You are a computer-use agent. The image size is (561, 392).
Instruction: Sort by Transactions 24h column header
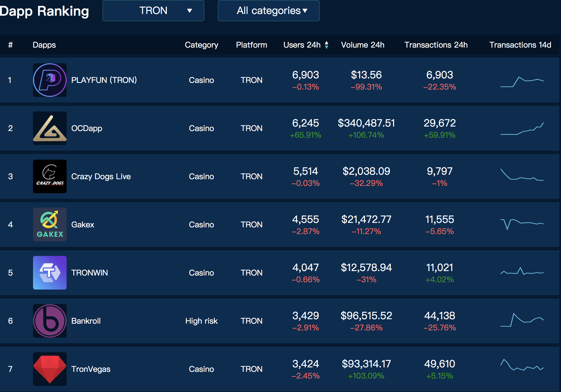click(436, 45)
